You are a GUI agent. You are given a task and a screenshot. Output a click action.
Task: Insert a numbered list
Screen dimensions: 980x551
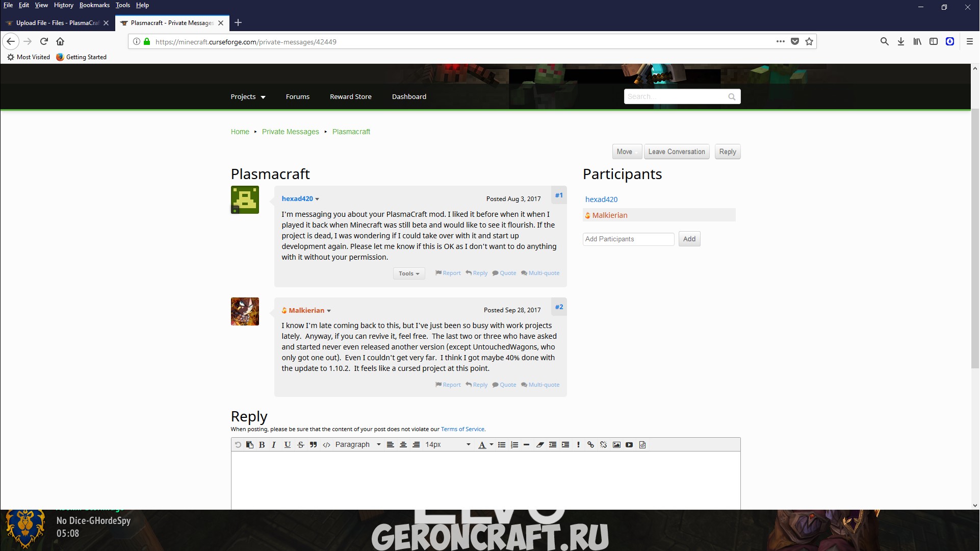pos(514,445)
